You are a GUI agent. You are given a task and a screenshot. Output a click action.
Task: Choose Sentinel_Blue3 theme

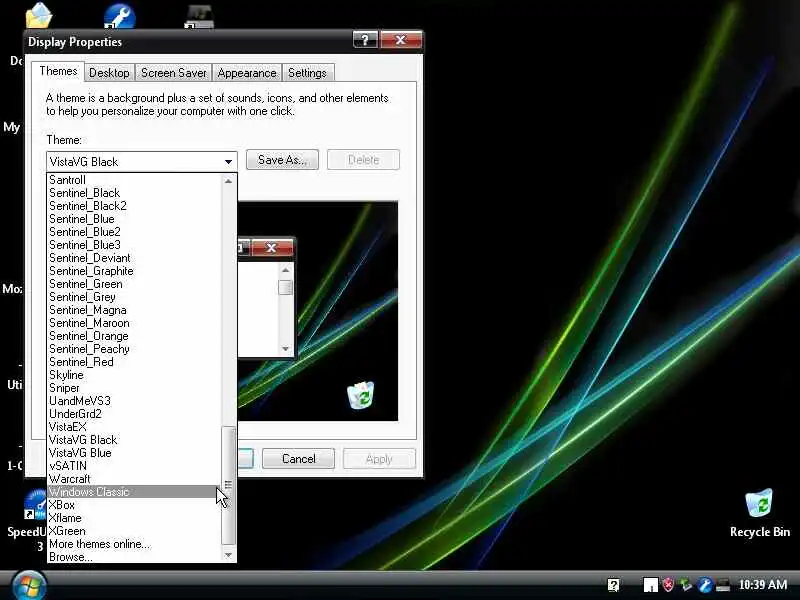pyautogui.click(x=135, y=245)
